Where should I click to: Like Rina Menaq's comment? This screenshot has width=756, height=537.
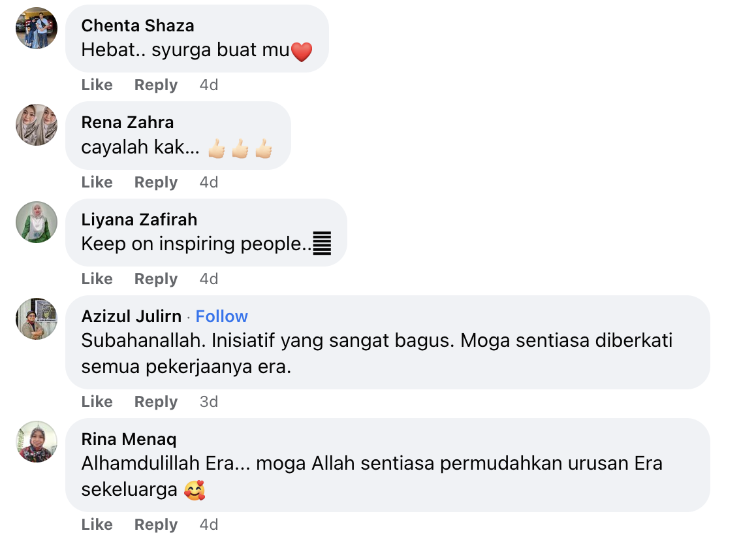point(97,525)
